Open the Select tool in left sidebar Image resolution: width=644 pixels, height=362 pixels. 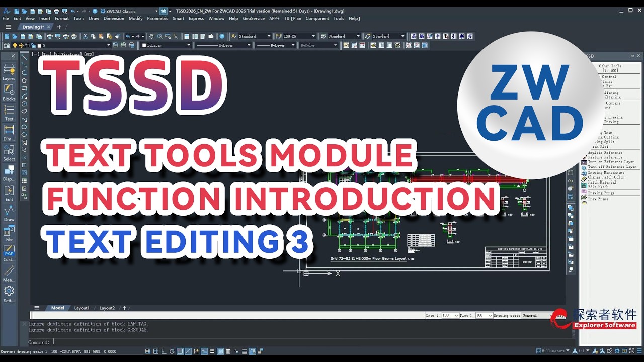tap(9, 153)
